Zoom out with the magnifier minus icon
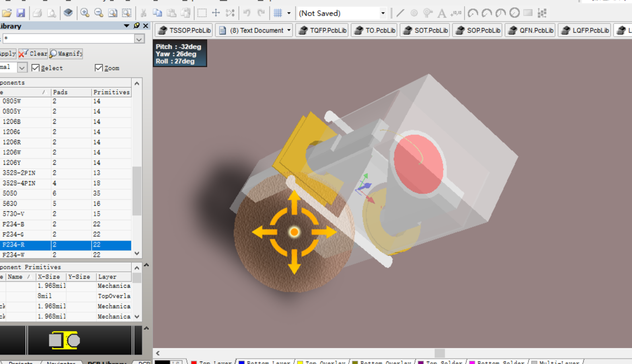Viewport: 632px width, 364px height. [99, 13]
